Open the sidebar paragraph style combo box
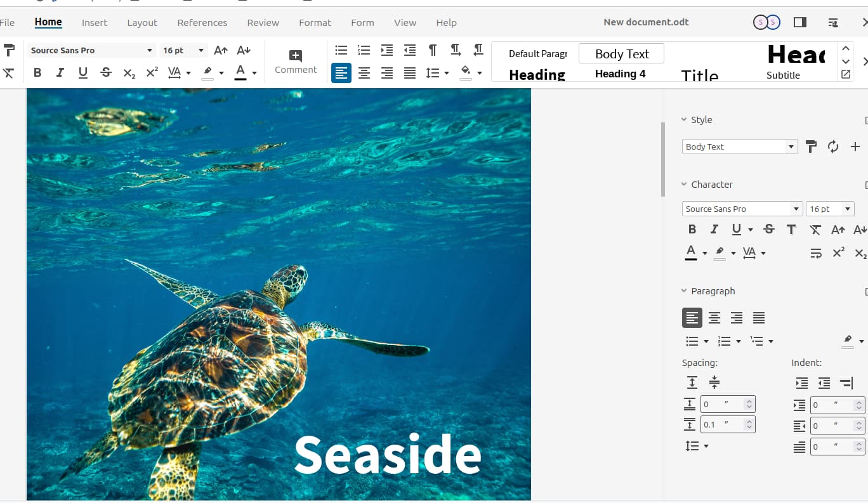 pos(739,147)
